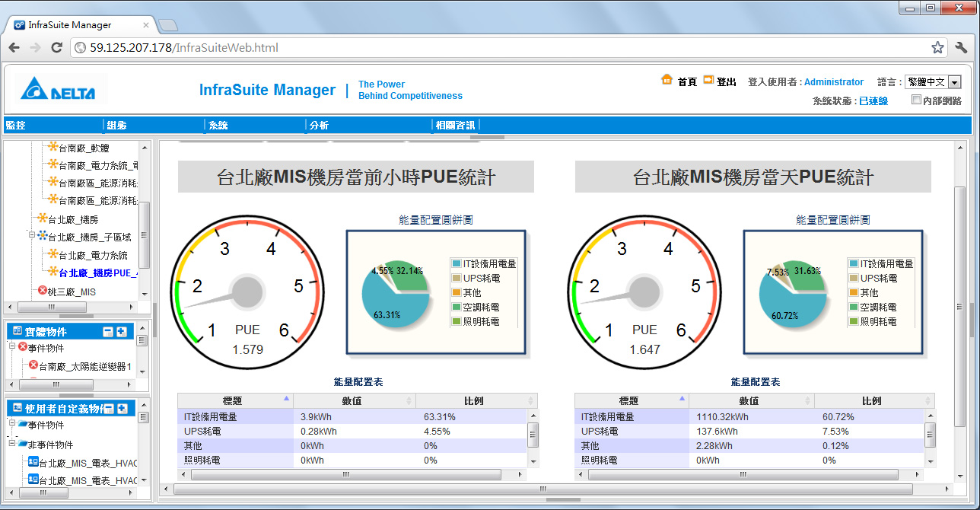Open a new browser tab
Screen dimensions: 980x510
[x=168, y=25]
